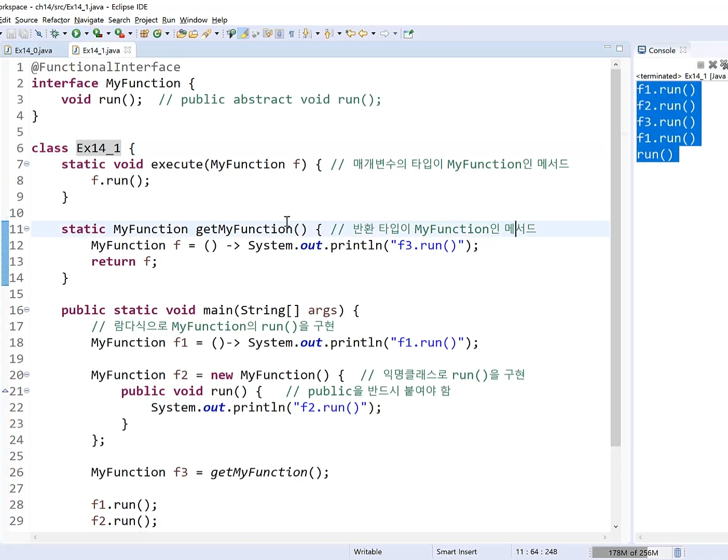This screenshot has width=728, height=560.
Task: Launch the Coverage run icon
Action: 98,34
